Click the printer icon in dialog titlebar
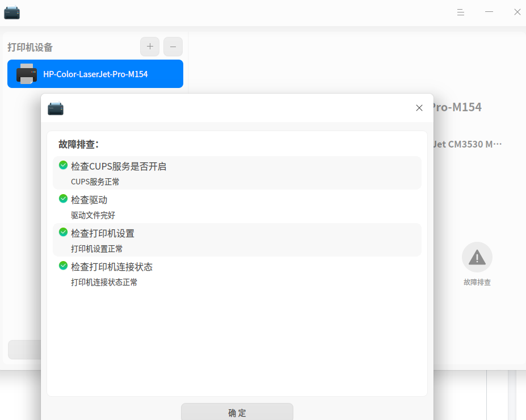 pyautogui.click(x=56, y=108)
